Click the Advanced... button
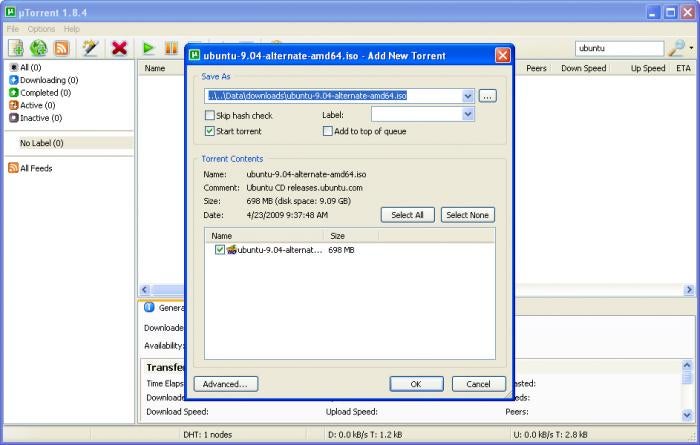The width and height of the screenshot is (700, 445). [225, 384]
